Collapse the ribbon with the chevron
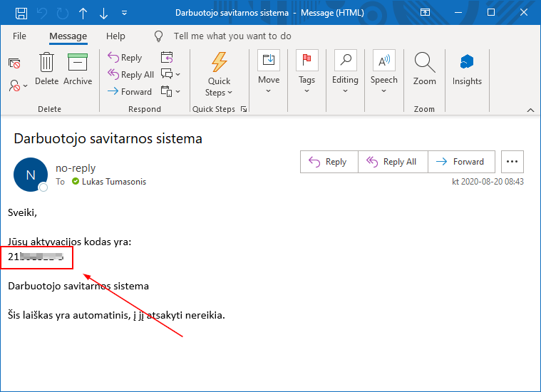541x392 pixels. [530, 110]
